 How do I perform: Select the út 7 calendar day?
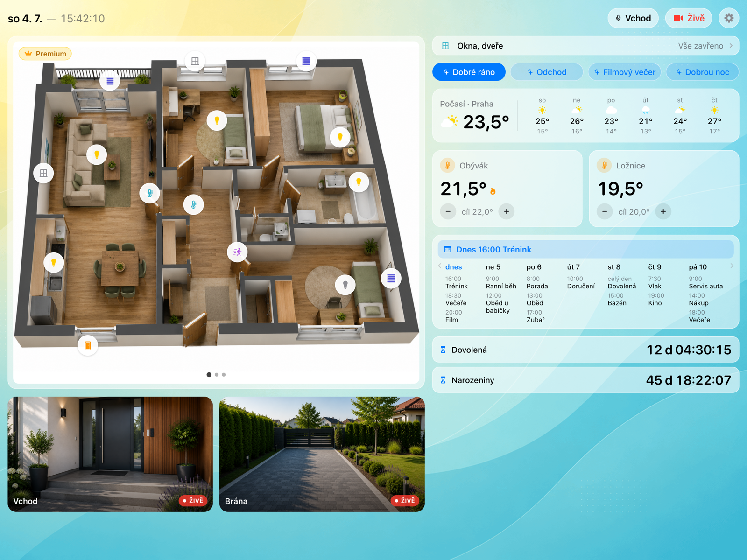pyautogui.click(x=573, y=267)
